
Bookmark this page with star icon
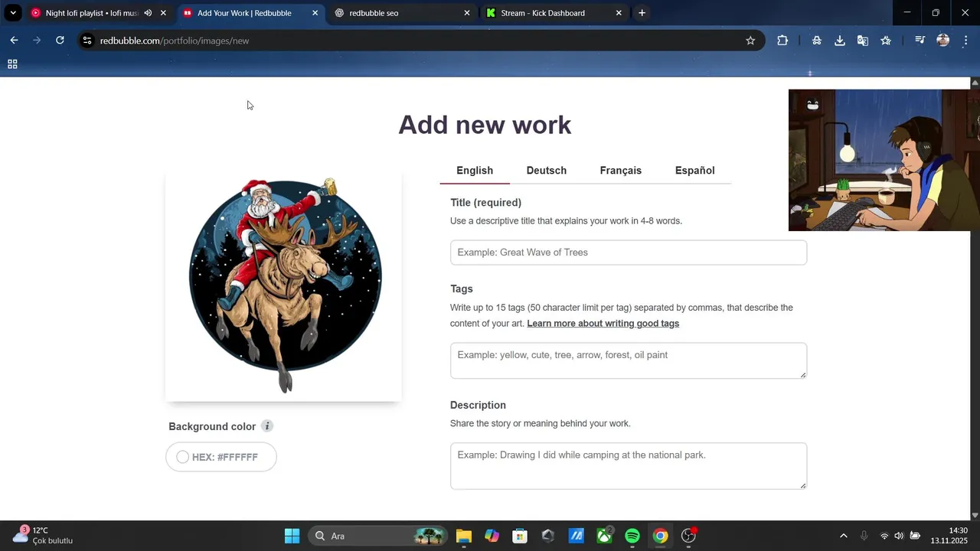750,41
